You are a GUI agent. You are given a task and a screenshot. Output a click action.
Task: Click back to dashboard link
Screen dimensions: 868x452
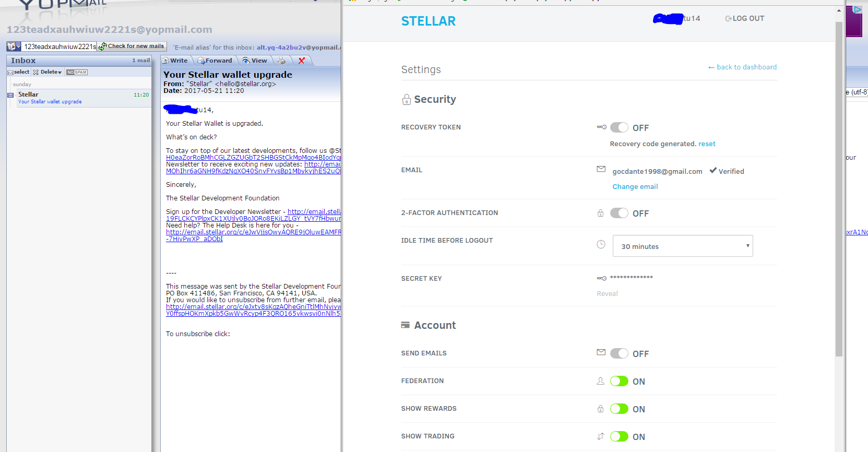(x=742, y=67)
